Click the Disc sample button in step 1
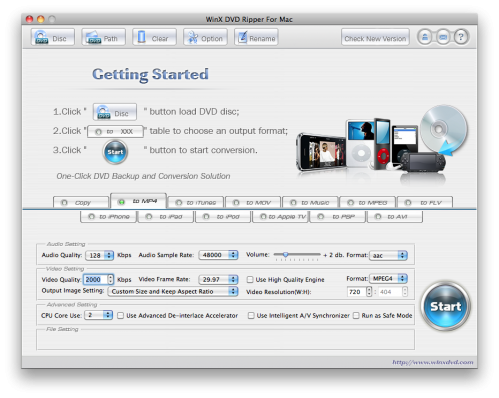The width and height of the screenshot is (499, 398). 115,112
